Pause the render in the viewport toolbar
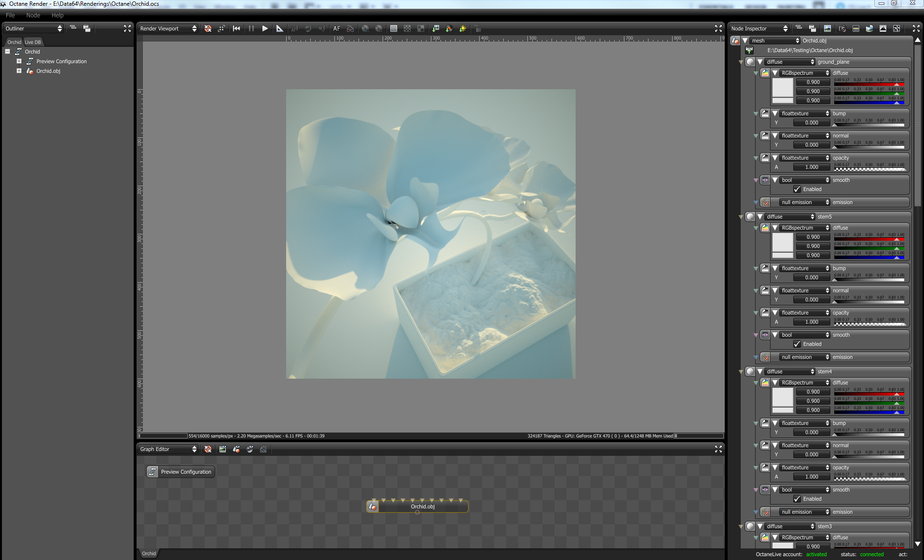This screenshot has width=924, height=560. [x=251, y=28]
